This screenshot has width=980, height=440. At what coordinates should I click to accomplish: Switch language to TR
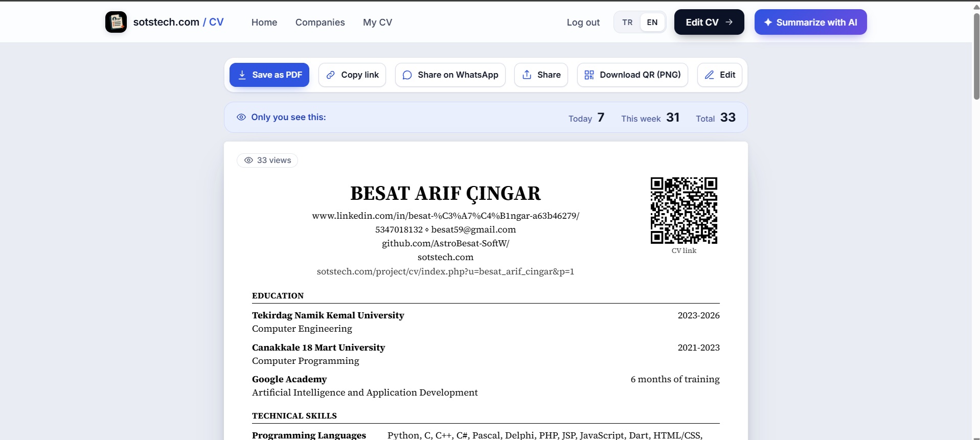tap(627, 22)
